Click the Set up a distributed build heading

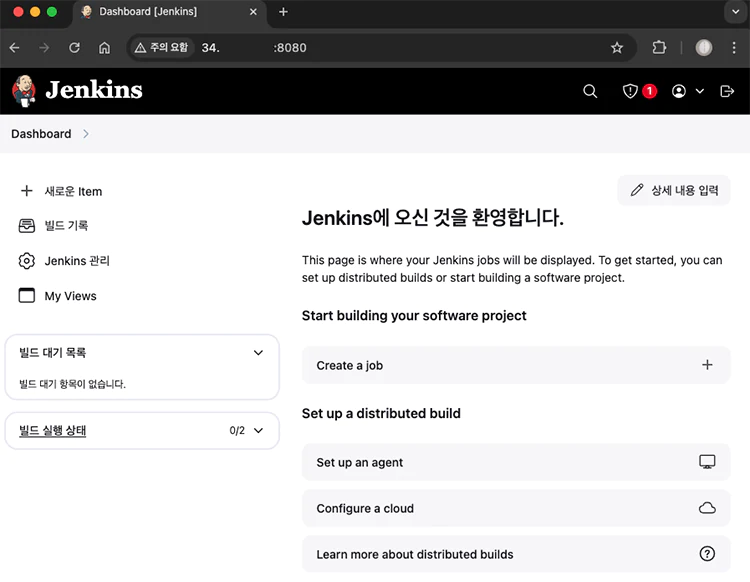381,413
